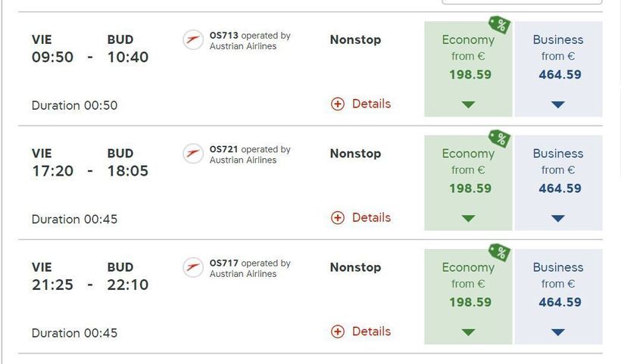The width and height of the screenshot is (621, 364).
Task: Click plus icon for 21:25 flight details
Action: point(338,331)
